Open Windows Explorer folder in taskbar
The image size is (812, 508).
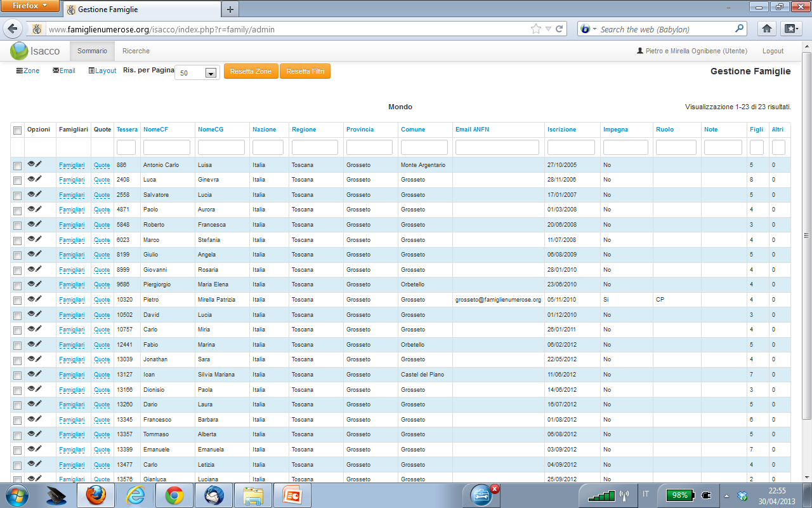click(x=253, y=495)
